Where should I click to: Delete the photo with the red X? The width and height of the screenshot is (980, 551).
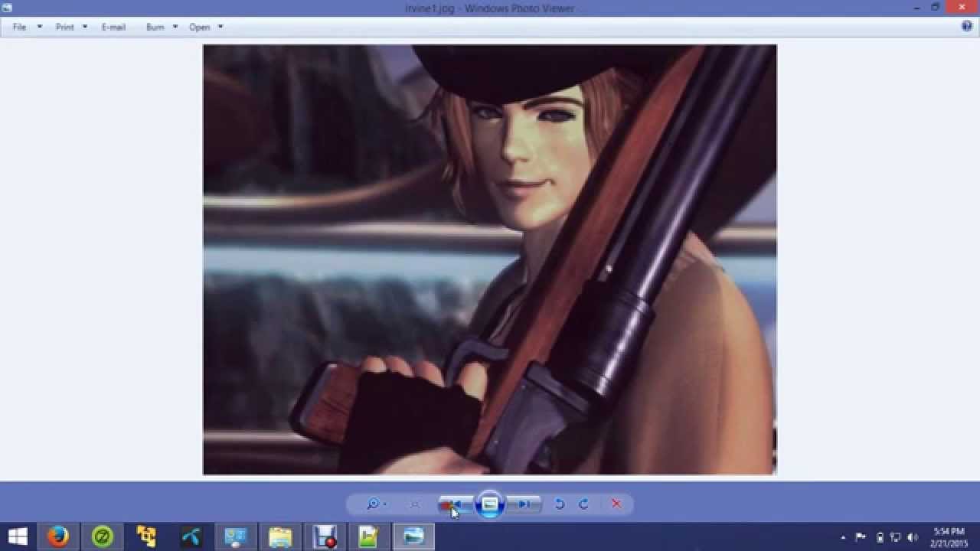tap(616, 504)
